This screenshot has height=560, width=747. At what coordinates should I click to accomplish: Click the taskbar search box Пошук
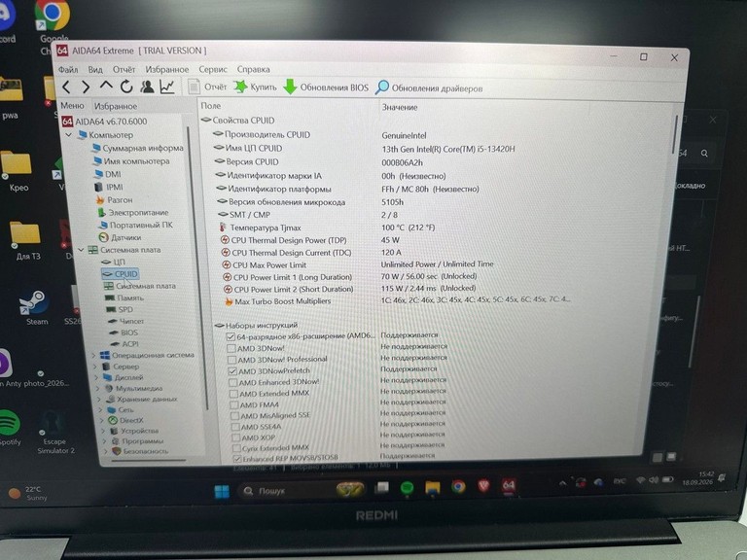[x=303, y=490]
